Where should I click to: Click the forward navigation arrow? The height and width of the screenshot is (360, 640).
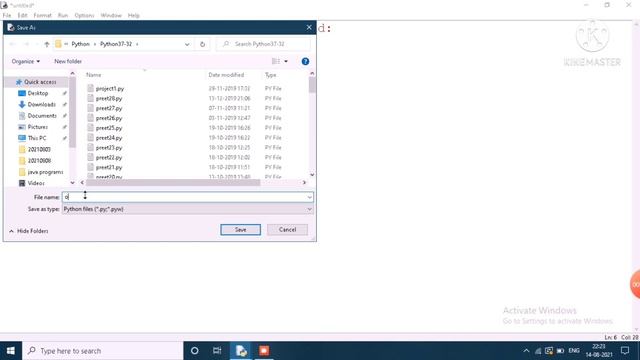[x=27, y=44]
